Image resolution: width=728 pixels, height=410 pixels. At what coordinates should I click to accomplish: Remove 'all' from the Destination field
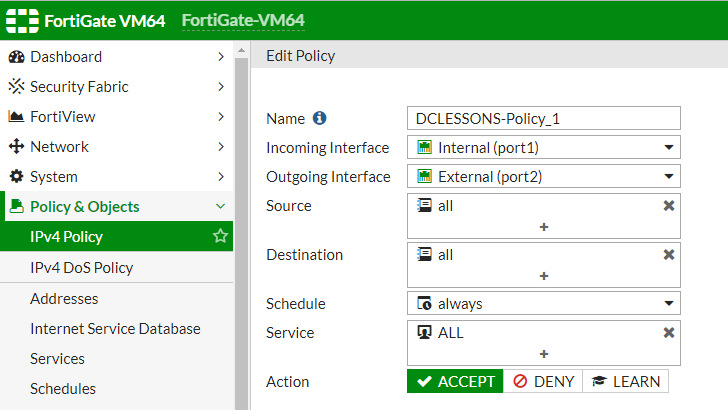coord(669,254)
